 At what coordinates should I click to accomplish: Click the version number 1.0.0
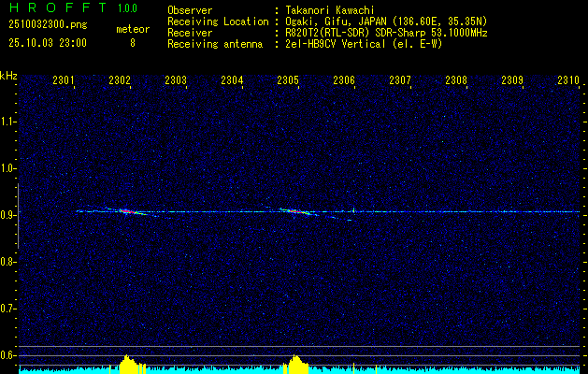coord(127,7)
